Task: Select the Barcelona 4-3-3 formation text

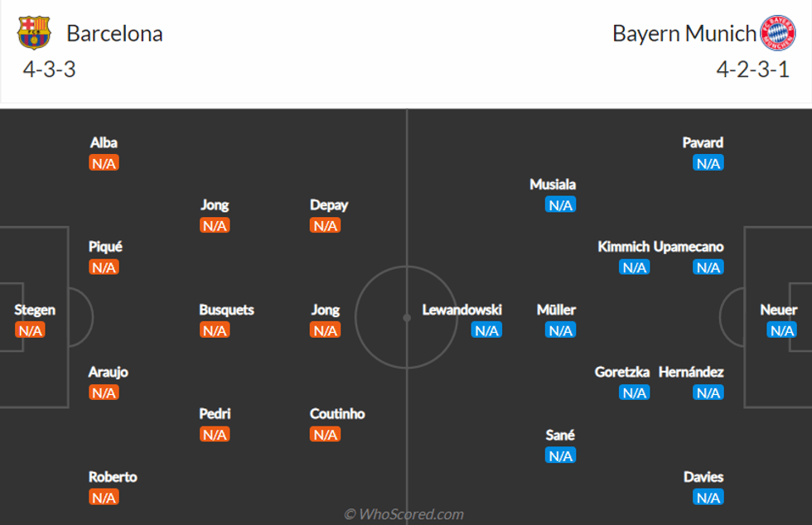Action: 50,70
